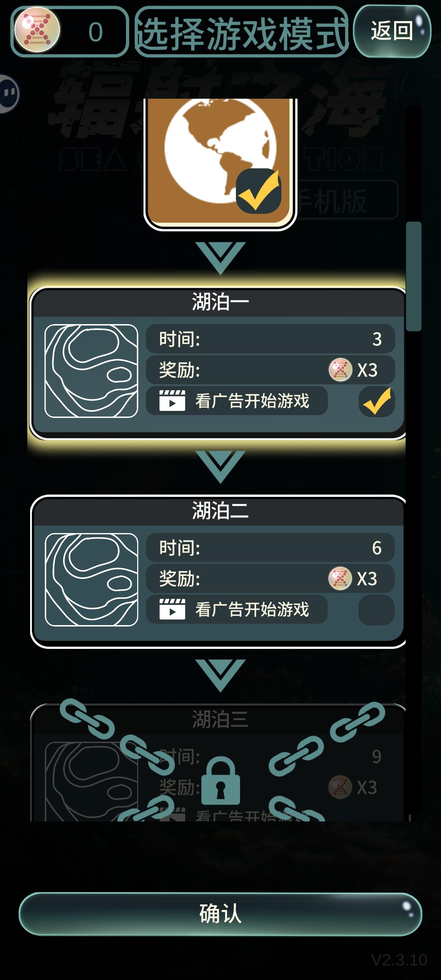This screenshot has height=980, width=441.
Task: Open the 湖泊二 contour map thumbnail
Action: click(91, 580)
